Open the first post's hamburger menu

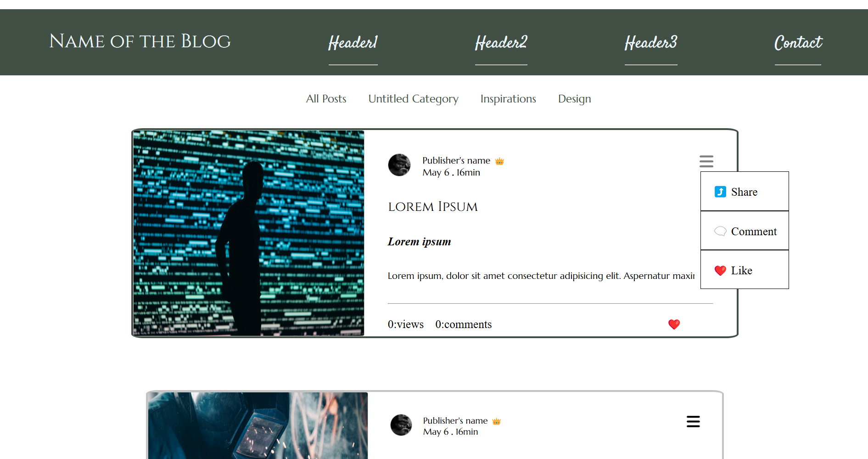point(706,161)
